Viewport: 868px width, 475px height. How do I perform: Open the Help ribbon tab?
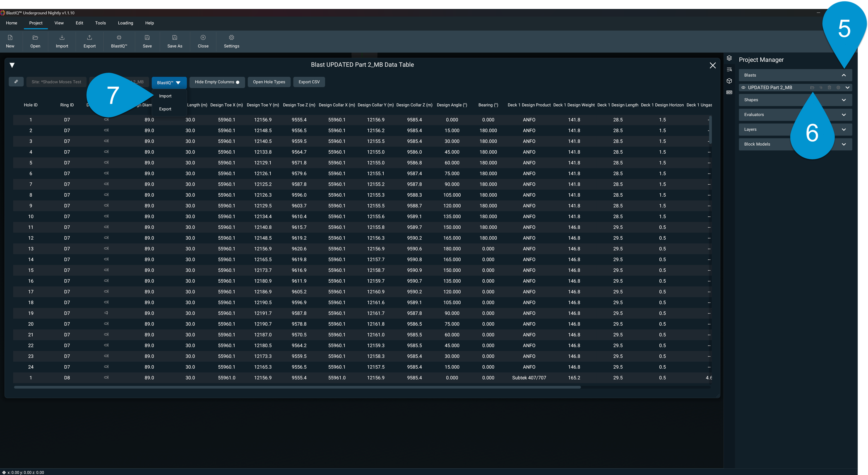tap(150, 23)
